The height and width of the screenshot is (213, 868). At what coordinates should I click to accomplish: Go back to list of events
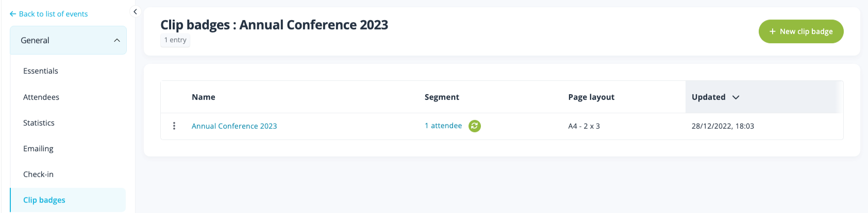pyautogui.click(x=53, y=14)
